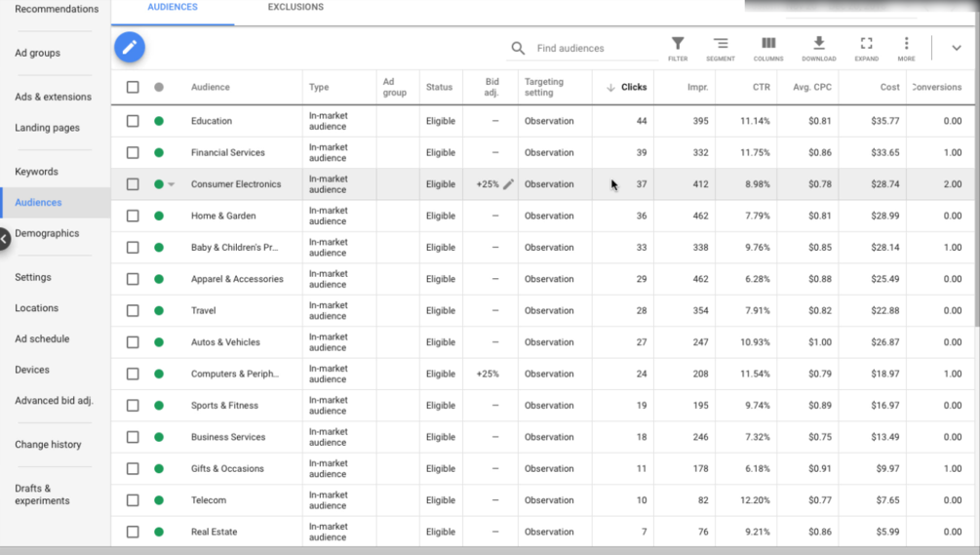Click the blue edit pencil button
This screenshot has width=980, height=555.
click(x=130, y=48)
